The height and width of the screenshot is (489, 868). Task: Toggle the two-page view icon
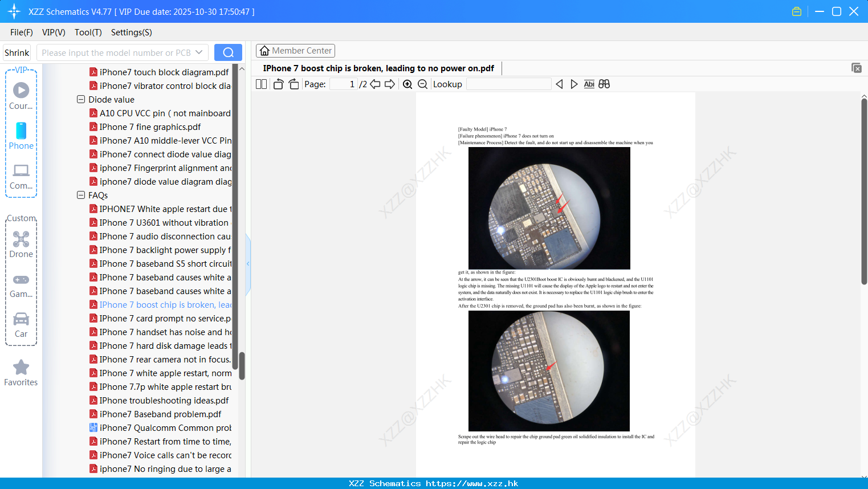[x=261, y=84]
